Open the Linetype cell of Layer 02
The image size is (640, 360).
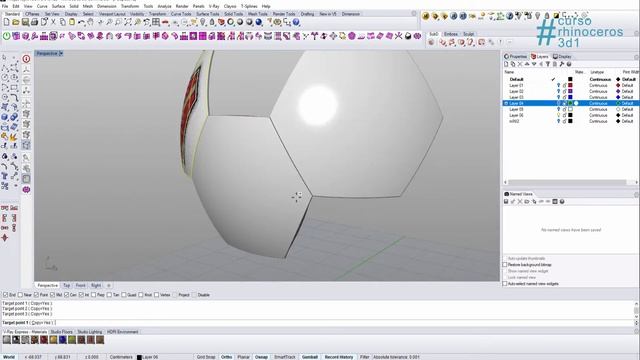point(598,91)
